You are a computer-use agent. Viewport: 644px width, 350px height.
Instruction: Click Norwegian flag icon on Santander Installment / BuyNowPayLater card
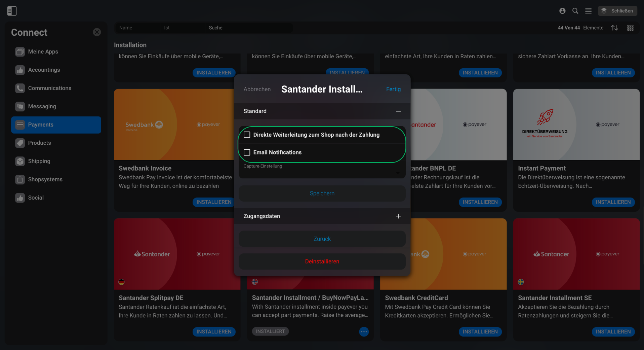(255, 282)
